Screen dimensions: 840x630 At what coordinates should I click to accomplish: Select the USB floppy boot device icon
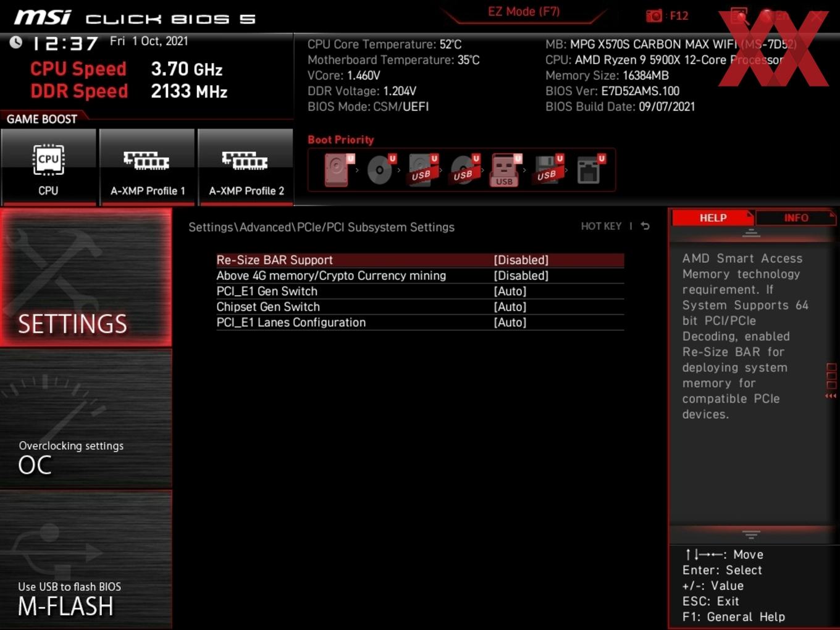coord(548,169)
